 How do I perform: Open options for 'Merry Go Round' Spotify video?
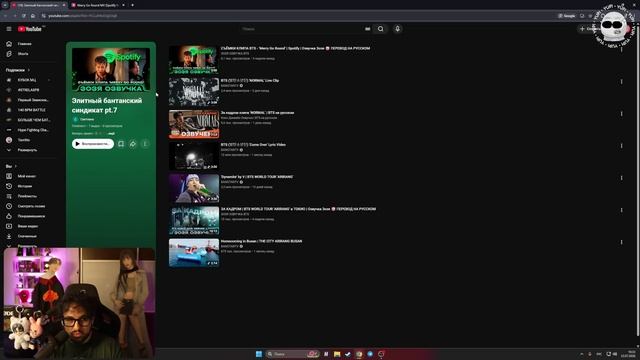coord(622,49)
